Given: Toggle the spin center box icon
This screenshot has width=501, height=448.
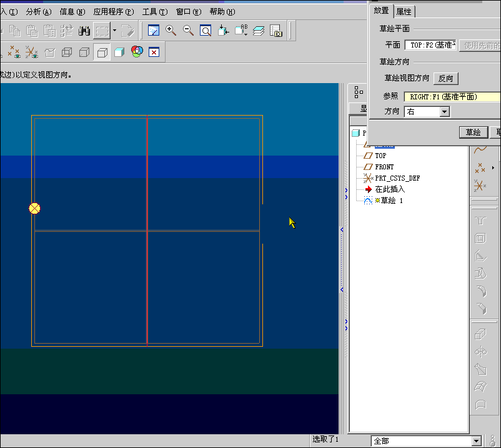Looking at the screenshot, I should point(49,52).
